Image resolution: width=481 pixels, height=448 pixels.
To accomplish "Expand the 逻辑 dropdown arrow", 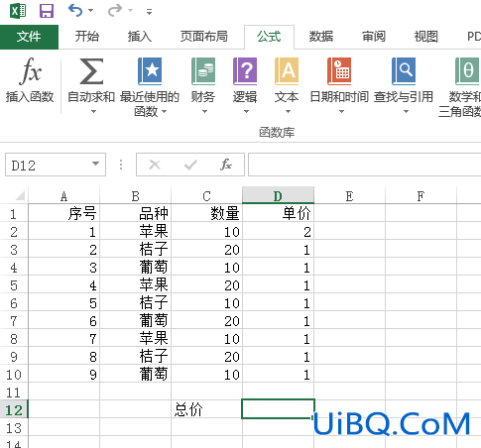I will pyautogui.click(x=246, y=112).
